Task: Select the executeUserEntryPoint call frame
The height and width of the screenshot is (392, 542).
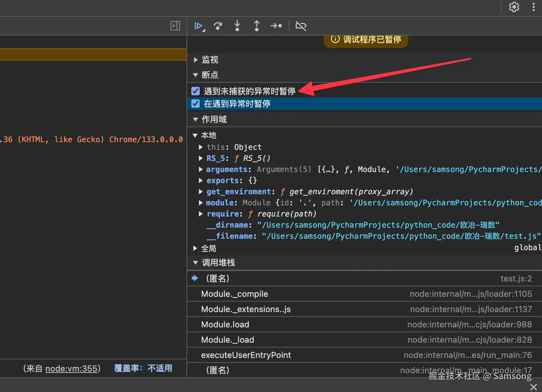Action: click(364, 355)
